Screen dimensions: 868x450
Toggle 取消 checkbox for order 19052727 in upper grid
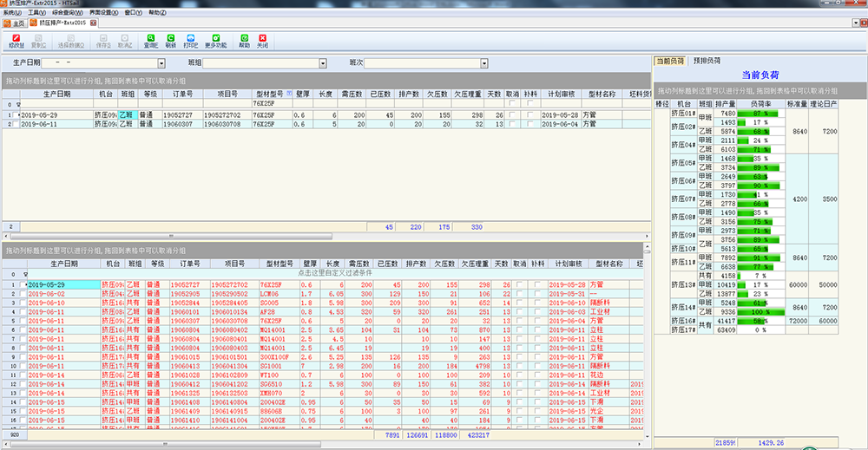click(x=511, y=114)
